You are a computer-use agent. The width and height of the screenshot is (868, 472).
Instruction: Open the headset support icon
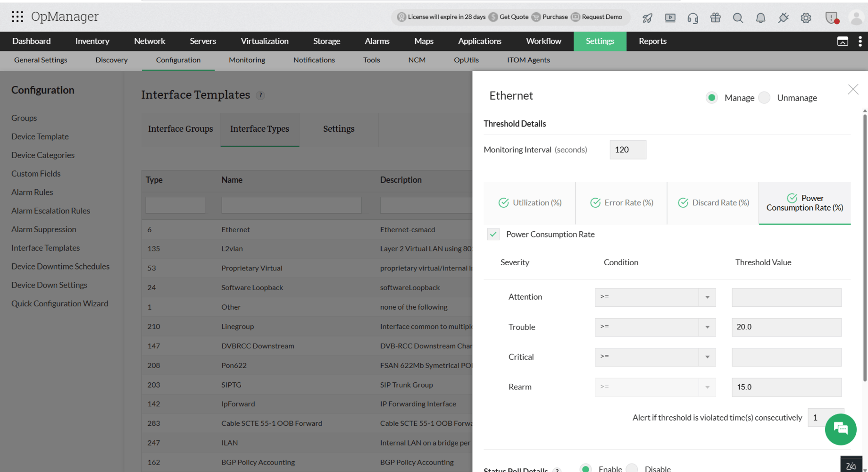693,18
